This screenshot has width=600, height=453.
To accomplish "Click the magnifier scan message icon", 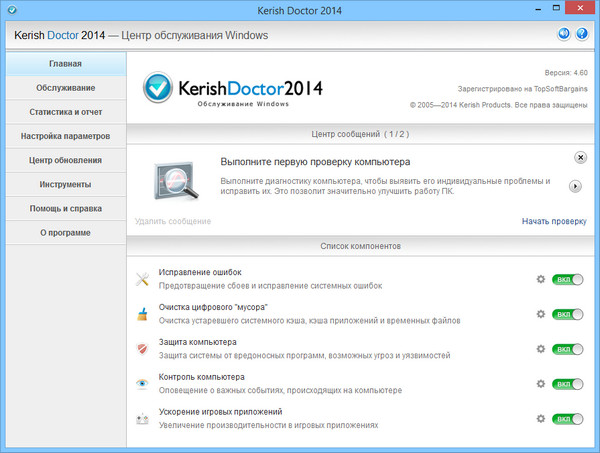I will 176,181.
